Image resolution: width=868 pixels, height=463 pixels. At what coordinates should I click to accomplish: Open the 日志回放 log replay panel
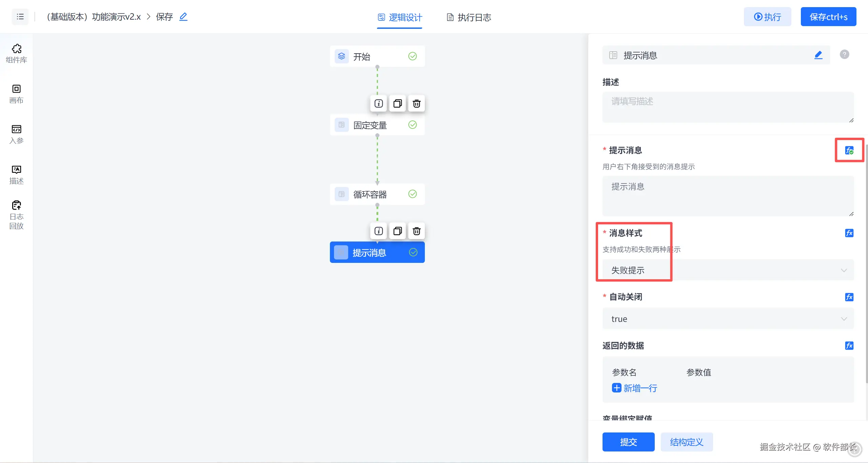(16, 215)
